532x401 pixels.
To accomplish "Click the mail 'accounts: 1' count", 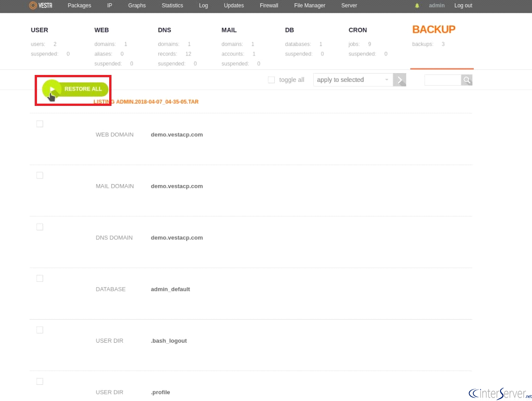I will (x=239, y=54).
